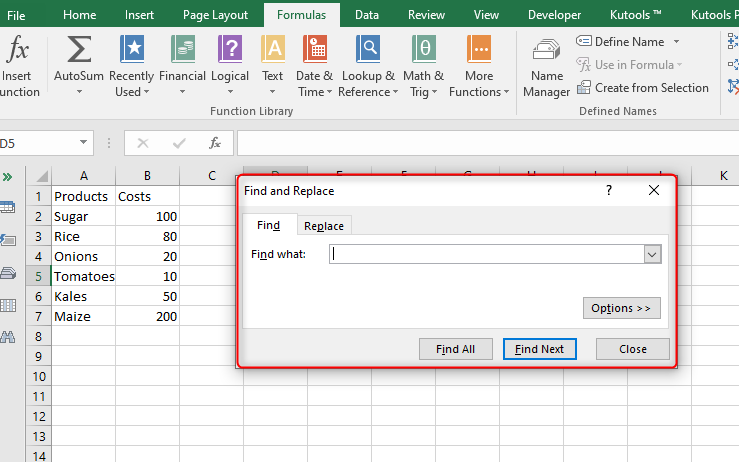
Task: Select the cost cell with value 80
Action: click(x=148, y=237)
